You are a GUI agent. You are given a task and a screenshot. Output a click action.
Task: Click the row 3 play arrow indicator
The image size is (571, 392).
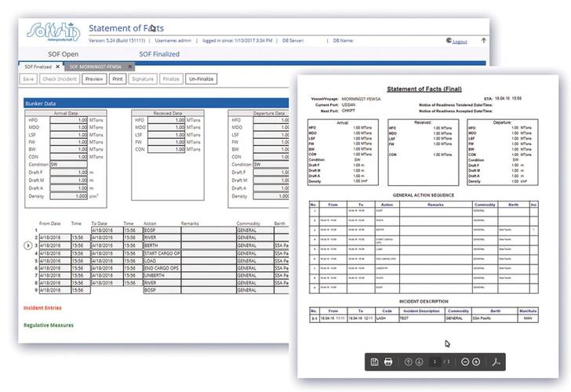pos(29,245)
